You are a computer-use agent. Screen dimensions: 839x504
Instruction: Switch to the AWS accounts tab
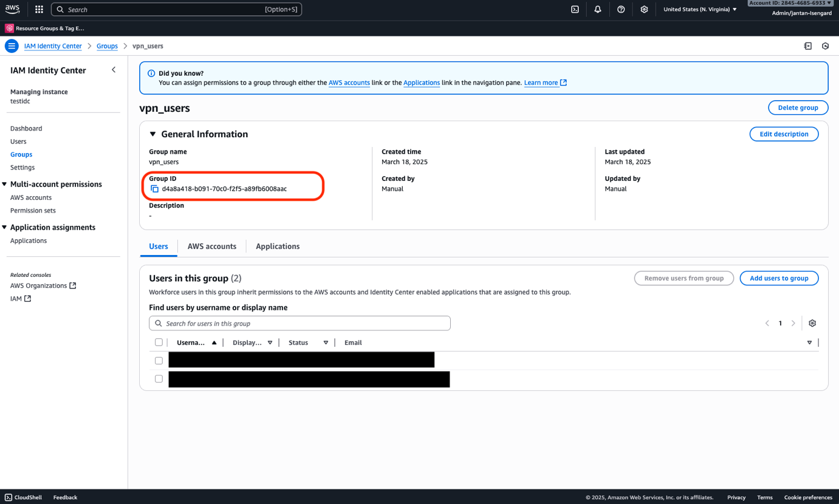coord(211,246)
